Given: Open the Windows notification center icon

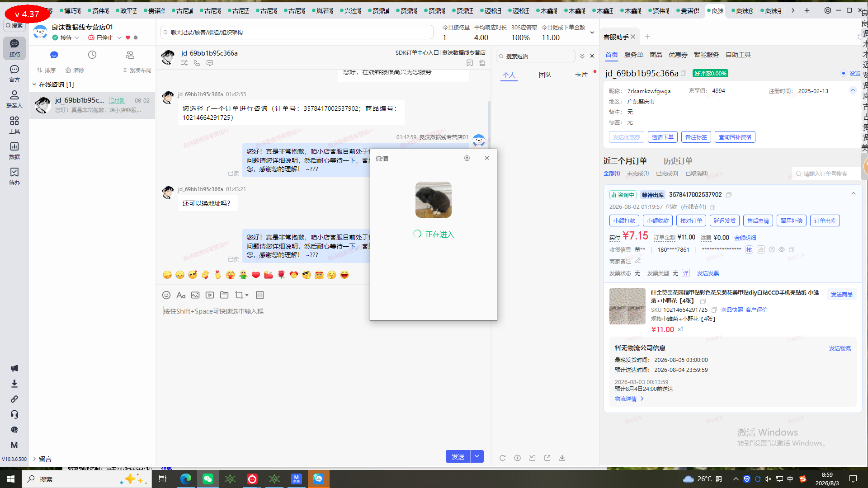Looking at the screenshot, I should click(x=853, y=479).
